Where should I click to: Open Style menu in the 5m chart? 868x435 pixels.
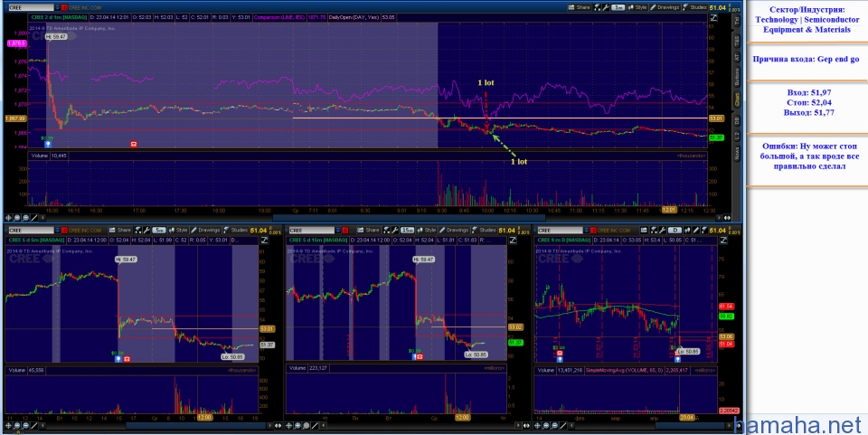click(178, 231)
